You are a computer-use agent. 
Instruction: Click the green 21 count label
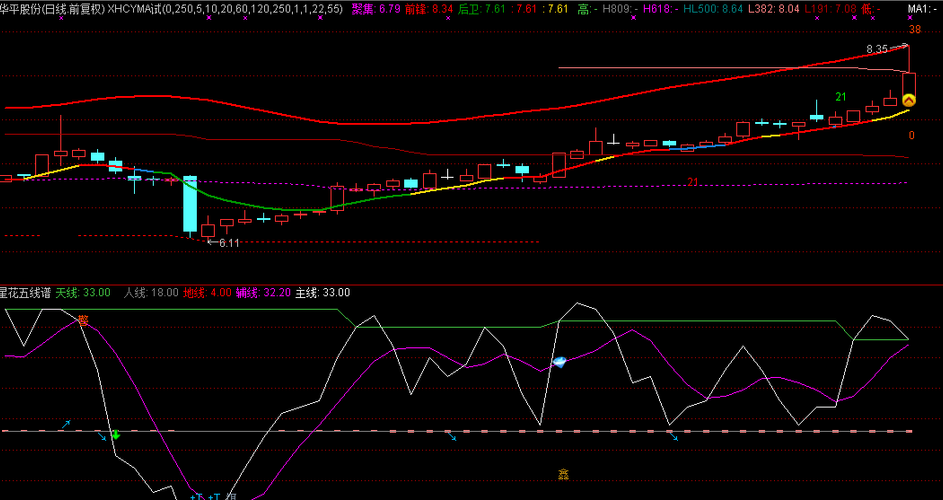tap(841, 97)
